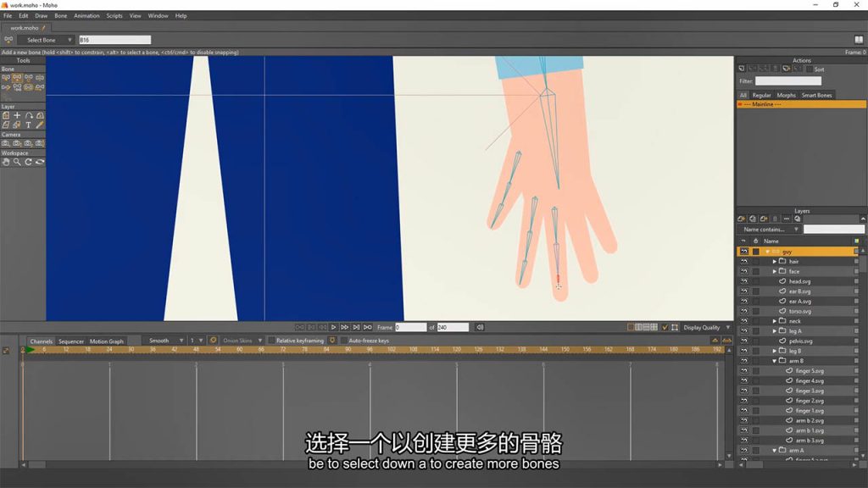Select the Eyedropper tool in Layer tools

[x=40, y=125]
